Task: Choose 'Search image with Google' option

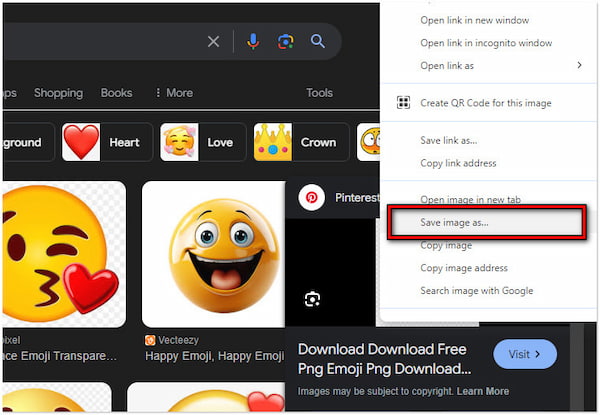Action: point(477,291)
